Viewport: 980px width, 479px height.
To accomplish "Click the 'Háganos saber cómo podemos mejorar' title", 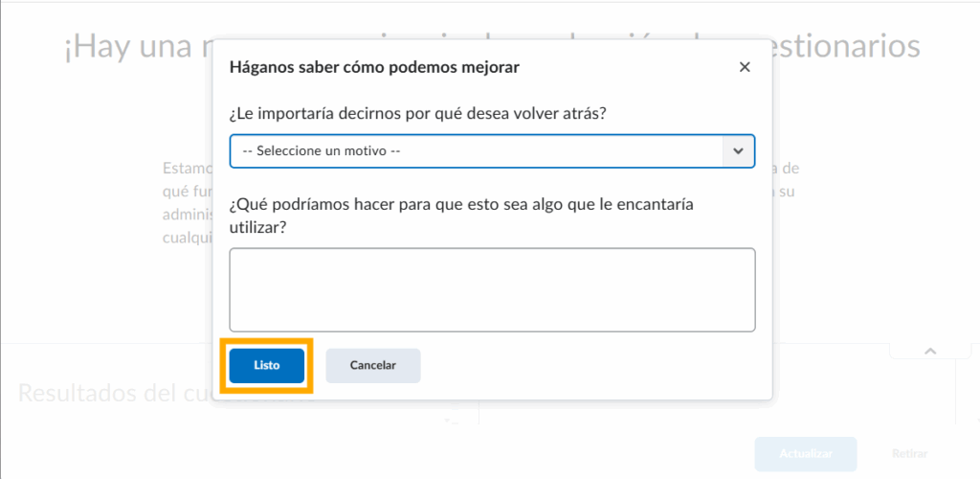I will click(374, 67).
